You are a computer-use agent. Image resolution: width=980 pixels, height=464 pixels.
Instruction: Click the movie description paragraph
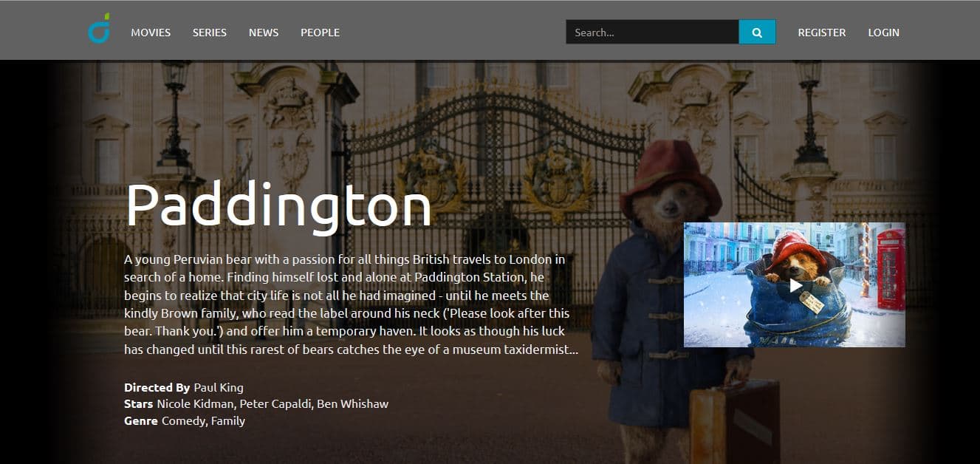351,304
